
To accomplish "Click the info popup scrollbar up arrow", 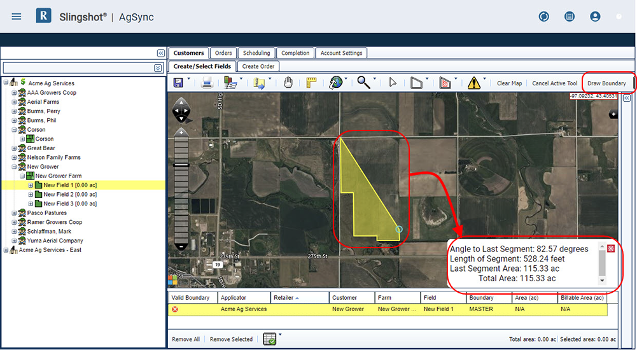I will (602, 247).
